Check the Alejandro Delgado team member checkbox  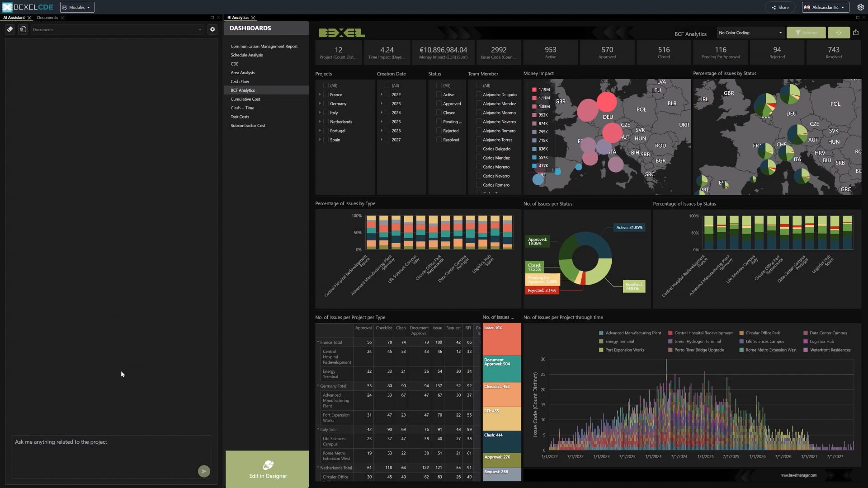click(479, 94)
